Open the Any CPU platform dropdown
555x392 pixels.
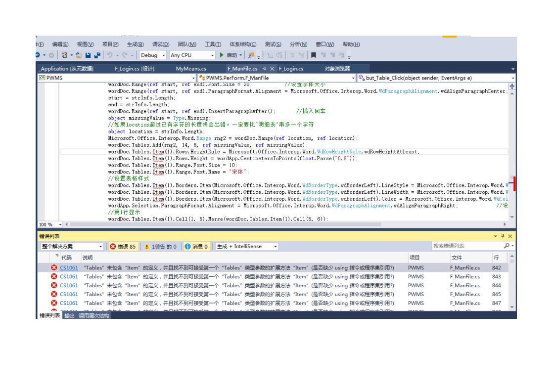pyautogui.click(x=192, y=55)
